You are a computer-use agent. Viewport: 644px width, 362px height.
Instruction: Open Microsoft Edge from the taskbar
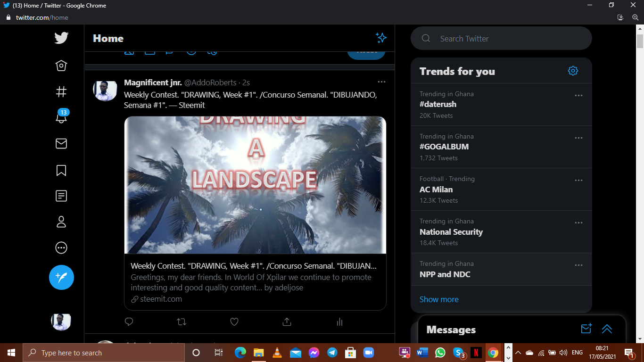tap(240, 353)
